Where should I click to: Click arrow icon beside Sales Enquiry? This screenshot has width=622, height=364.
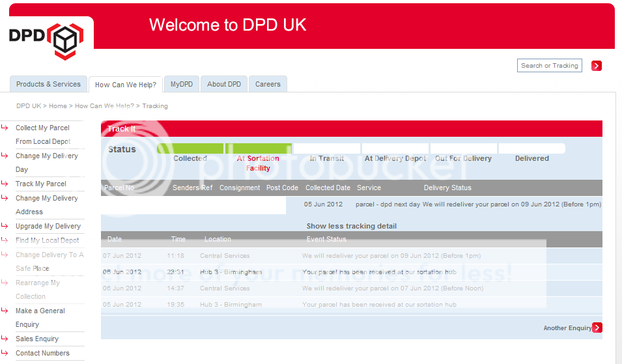[5, 338]
